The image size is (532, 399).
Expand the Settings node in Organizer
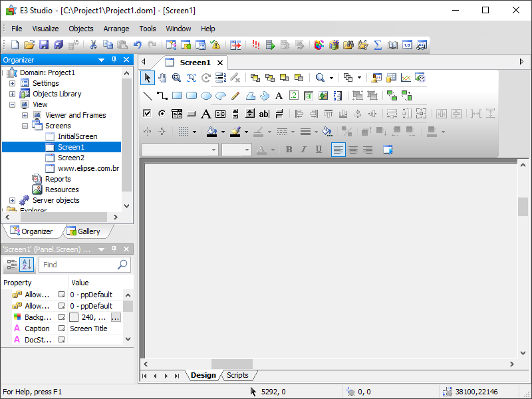[11, 82]
